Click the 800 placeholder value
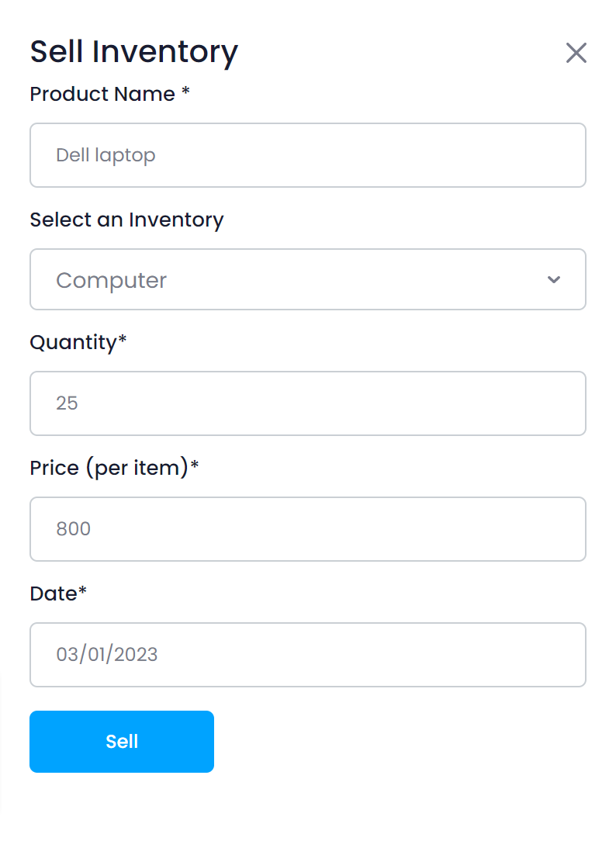Screen dimensions: 616x841 pos(73,529)
